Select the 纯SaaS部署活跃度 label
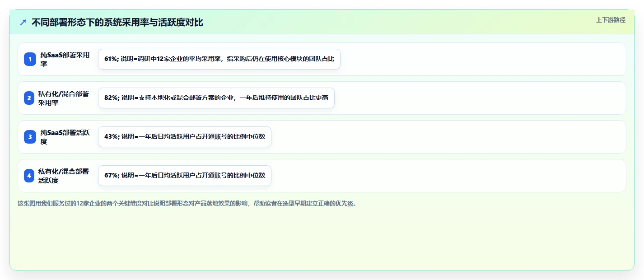 [x=65, y=137]
